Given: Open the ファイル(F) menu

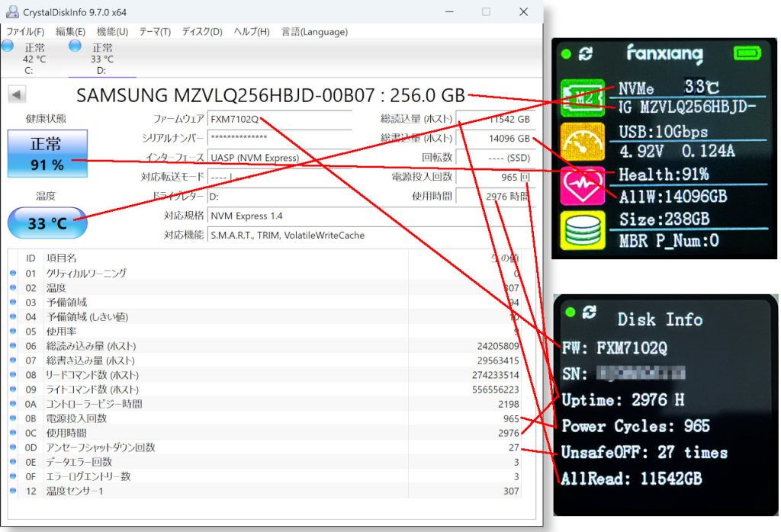Looking at the screenshot, I should [x=25, y=32].
